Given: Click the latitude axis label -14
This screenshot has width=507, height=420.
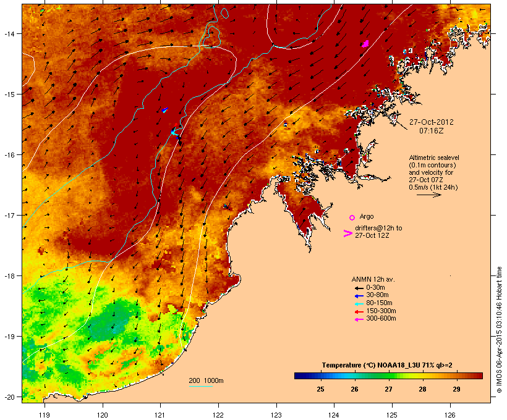Looking at the screenshot, I should point(9,33).
